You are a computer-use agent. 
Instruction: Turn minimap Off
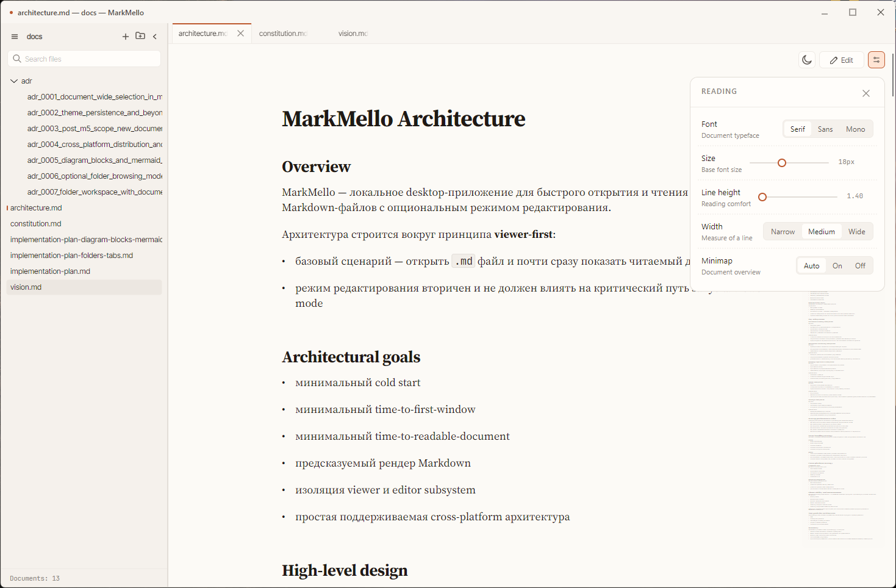(x=860, y=266)
